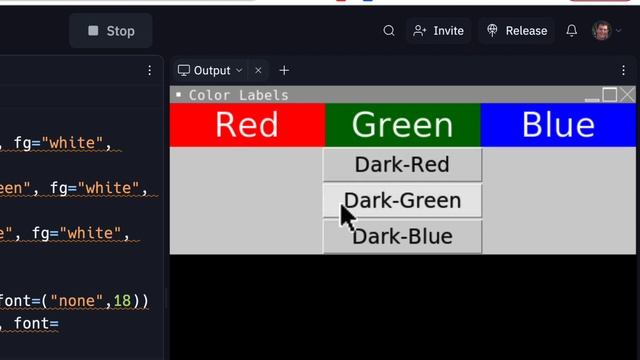
Task: Open notifications bell
Action: tap(571, 31)
